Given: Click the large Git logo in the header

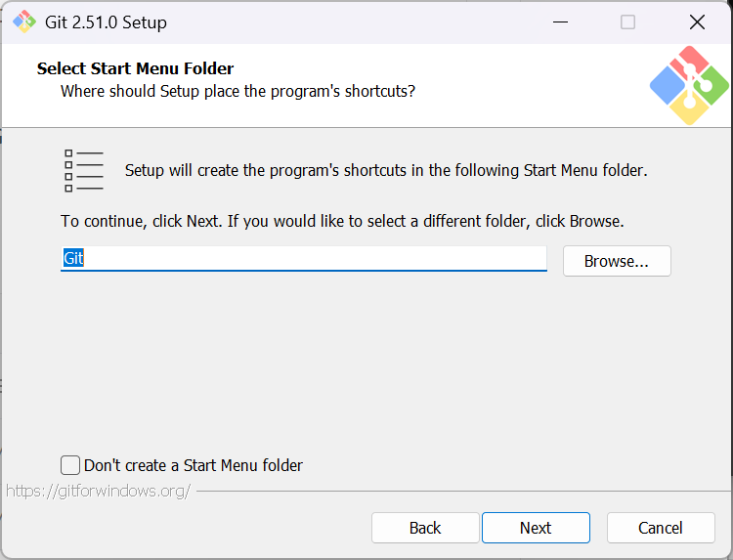Looking at the screenshot, I should pyautogui.click(x=689, y=85).
